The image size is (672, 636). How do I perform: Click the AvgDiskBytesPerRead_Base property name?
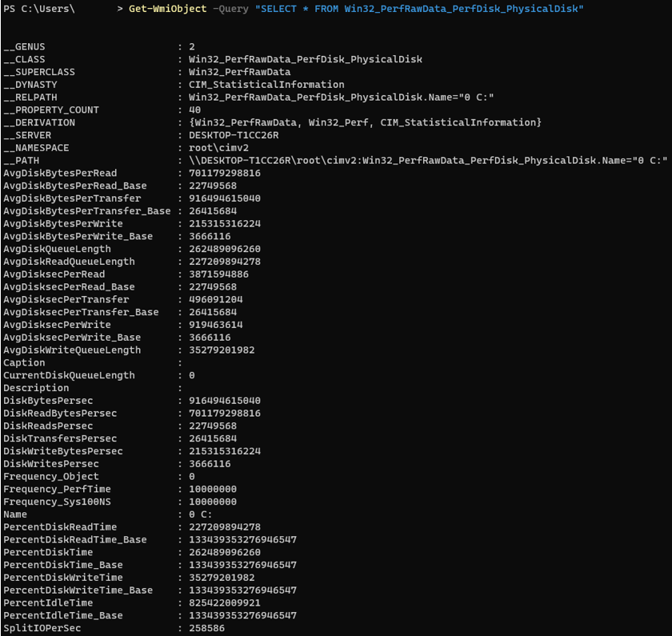pos(75,186)
